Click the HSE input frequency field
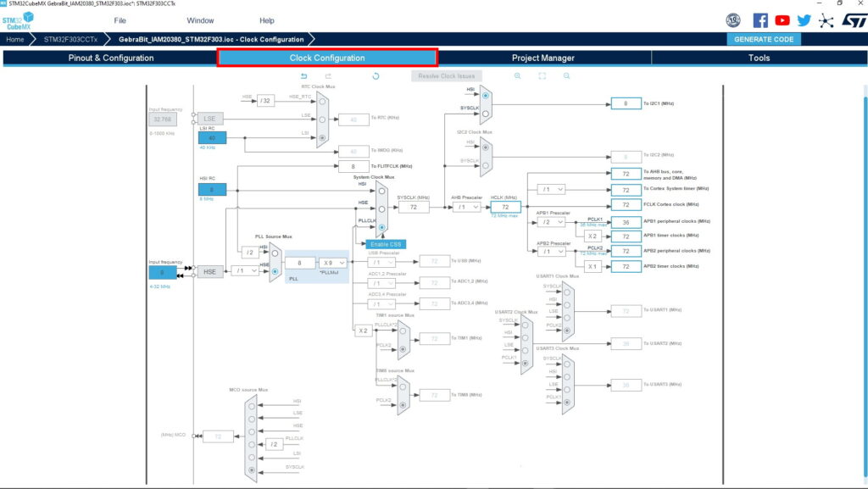The image size is (868, 489). click(x=162, y=272)
